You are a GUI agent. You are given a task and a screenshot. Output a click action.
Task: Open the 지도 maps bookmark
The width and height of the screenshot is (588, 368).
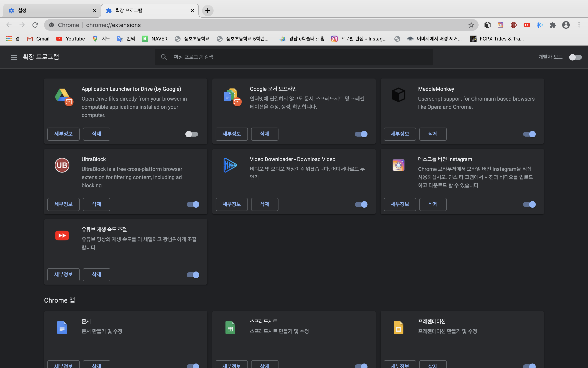101,39
